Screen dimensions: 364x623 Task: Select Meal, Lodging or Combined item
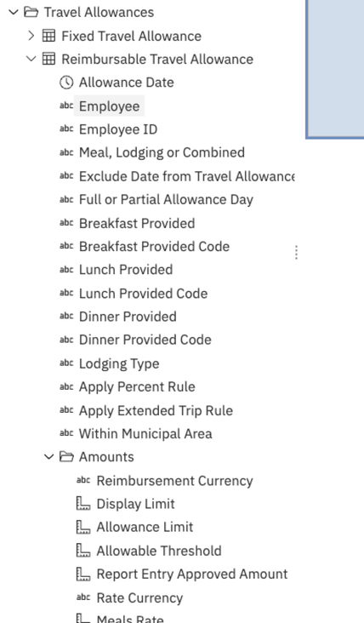[162, 152]
